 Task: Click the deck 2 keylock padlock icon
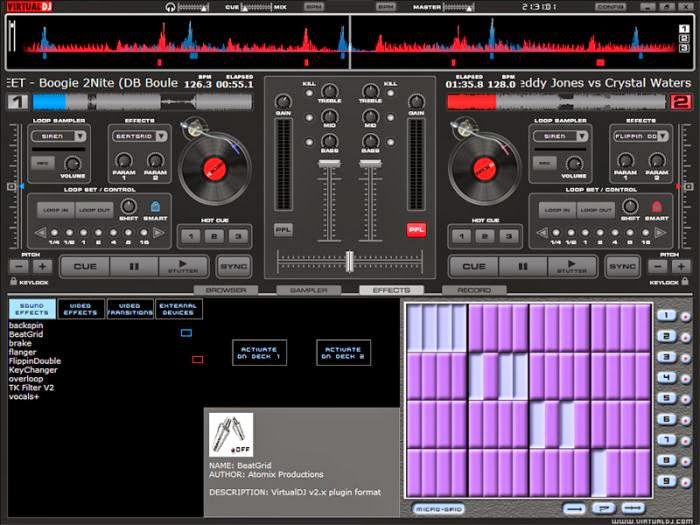685,281
